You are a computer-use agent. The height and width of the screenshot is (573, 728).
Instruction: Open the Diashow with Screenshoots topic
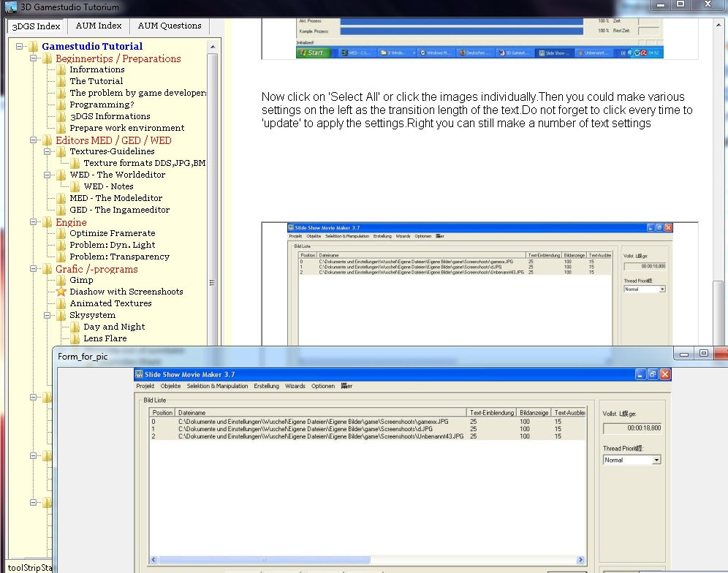click(x=126, y=292)
